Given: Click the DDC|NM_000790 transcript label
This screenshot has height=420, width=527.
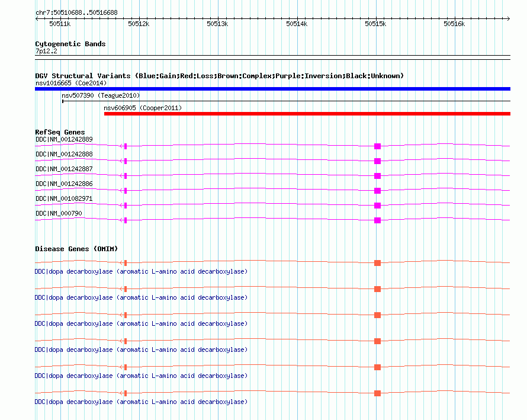Looking at the screenshot, I should pyautogui.click(x=59, y=213).
